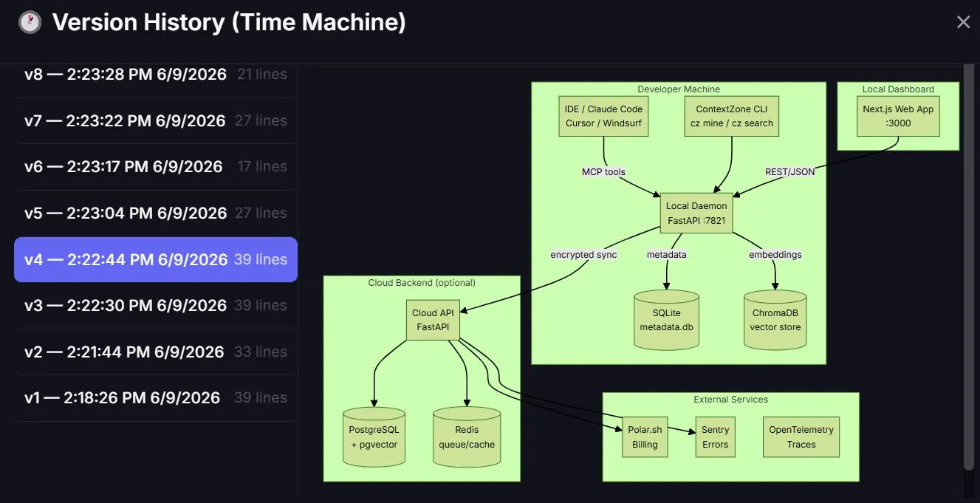Close the Version History dialog
980x503 pixels.
pyautogui.click(x=963, y=22)
